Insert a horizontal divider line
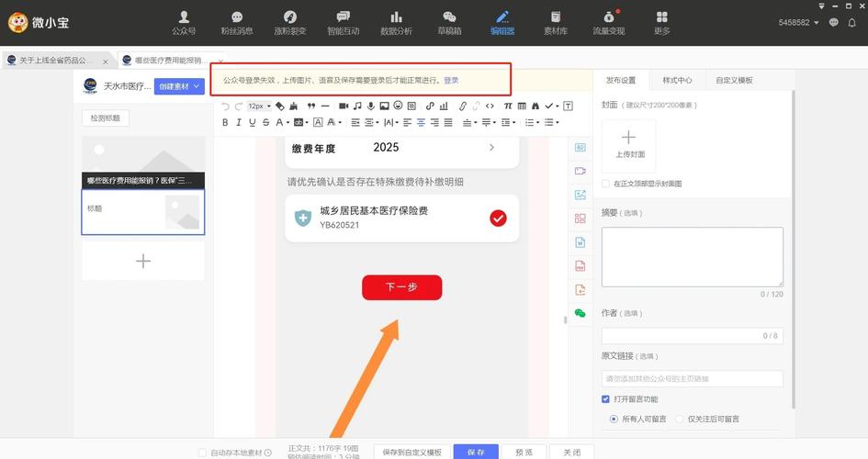The image size is (868, 459). point(325,106)
